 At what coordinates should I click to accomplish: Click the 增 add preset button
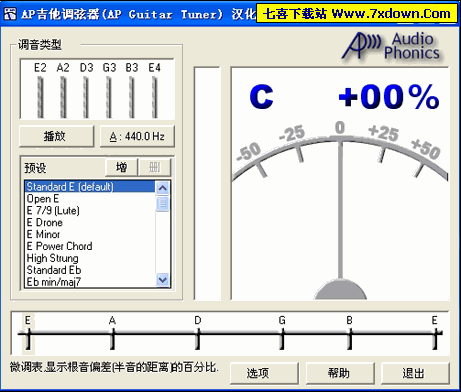pyautogui.click(x=121, y=167)
